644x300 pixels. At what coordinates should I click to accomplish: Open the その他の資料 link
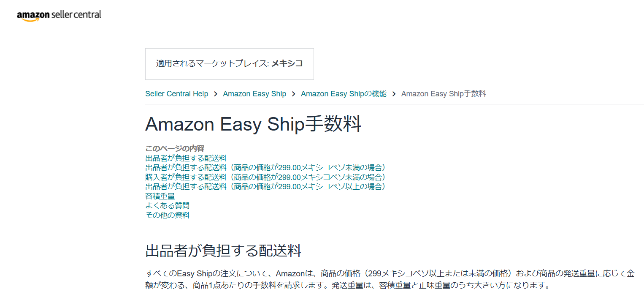point(168,215)
